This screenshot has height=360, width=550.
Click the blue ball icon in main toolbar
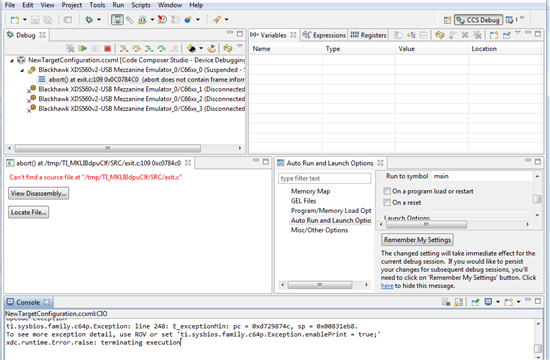point(188,20)
